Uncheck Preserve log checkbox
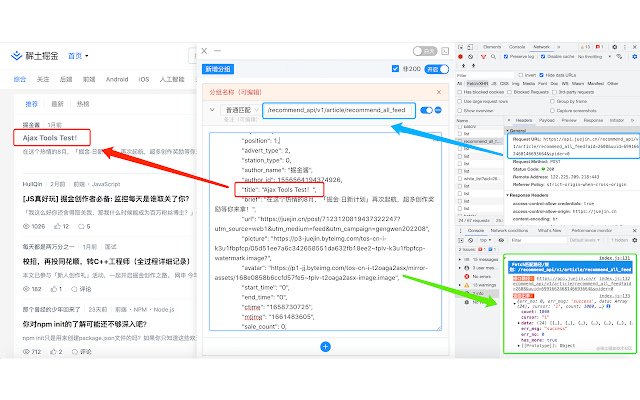 point(506,57)
